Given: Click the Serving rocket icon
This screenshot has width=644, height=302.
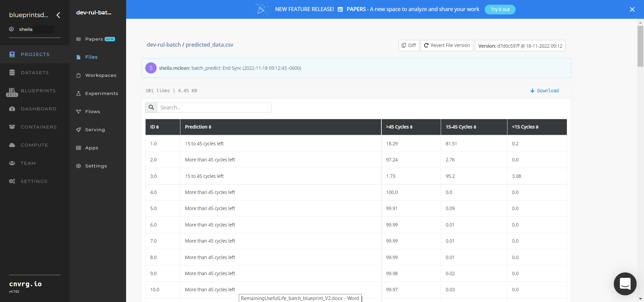Looking at the screenshot, I should 78,130.
